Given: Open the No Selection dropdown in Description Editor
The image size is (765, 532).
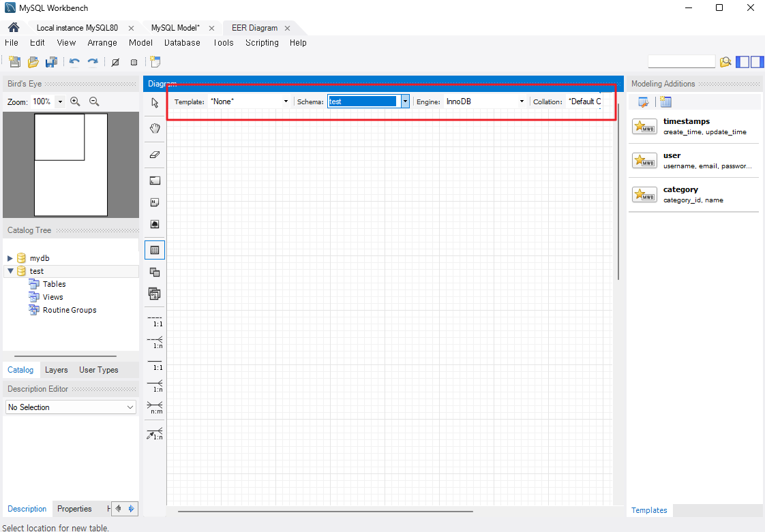Looking at the screenshot, I should point(71,407).
